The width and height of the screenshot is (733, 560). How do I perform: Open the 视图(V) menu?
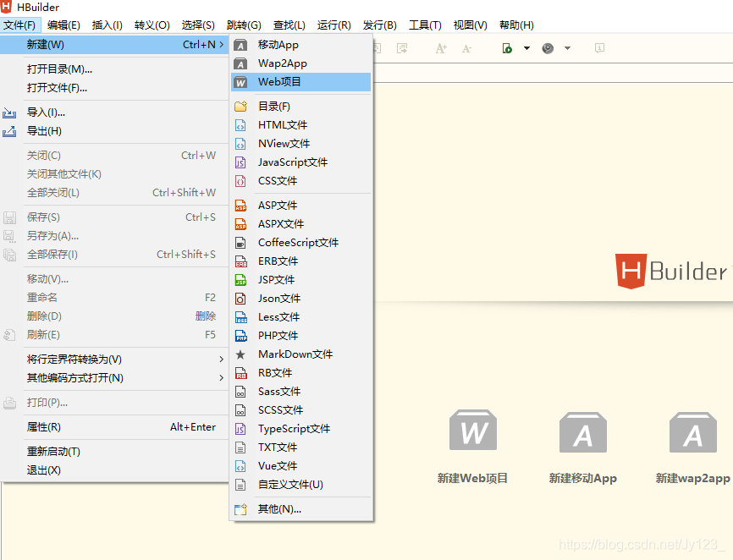(470, 25)
